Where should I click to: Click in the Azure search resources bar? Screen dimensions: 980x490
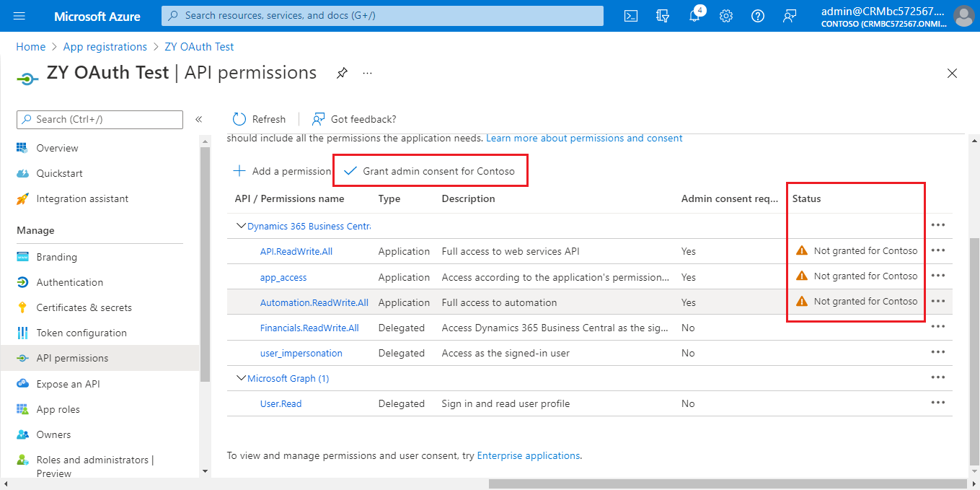[382, 15]
